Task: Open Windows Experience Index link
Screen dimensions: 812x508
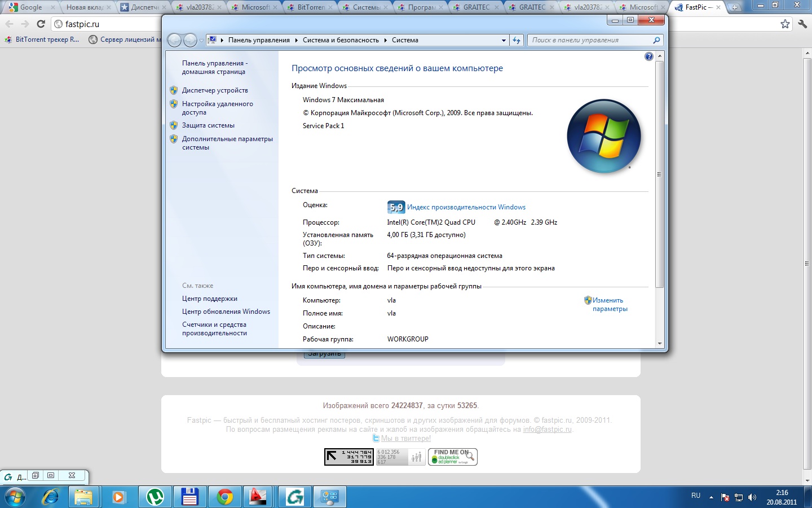Action: click(x=466, y=207)
